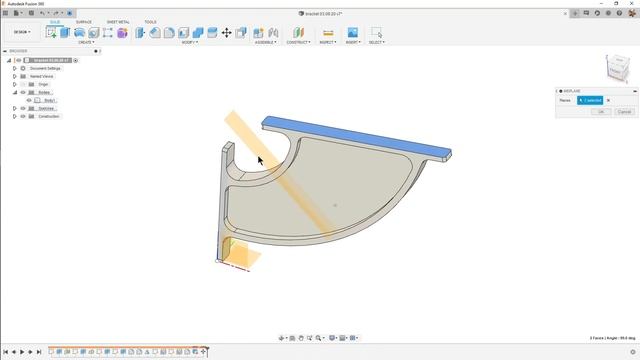
Task: Click the Shell tool icon
Action: point(184,33)
